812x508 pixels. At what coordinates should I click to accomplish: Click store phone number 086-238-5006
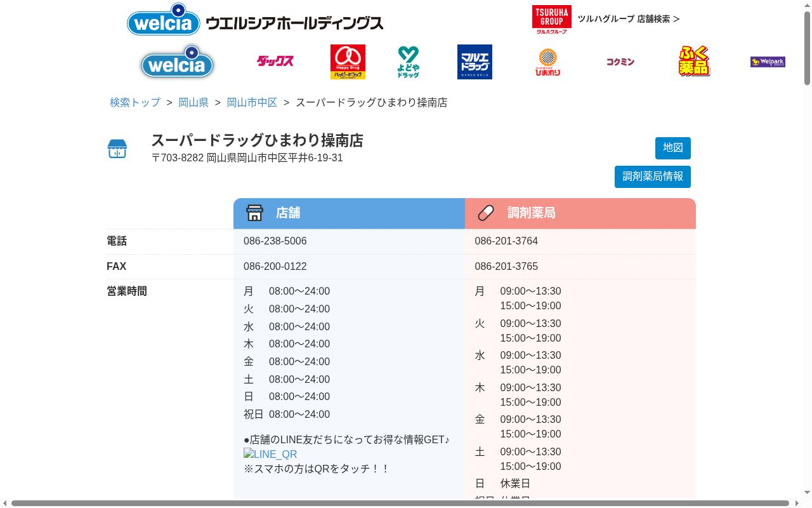coord(275,241)
